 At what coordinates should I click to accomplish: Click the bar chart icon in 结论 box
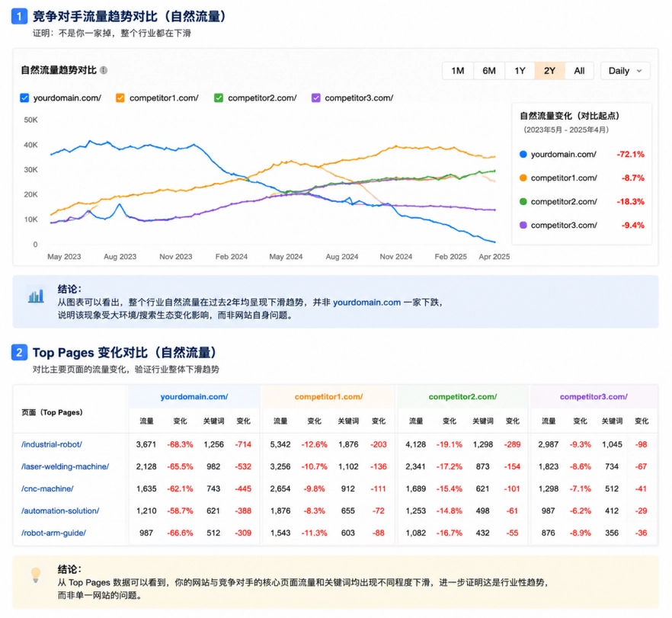coord(36,296)
